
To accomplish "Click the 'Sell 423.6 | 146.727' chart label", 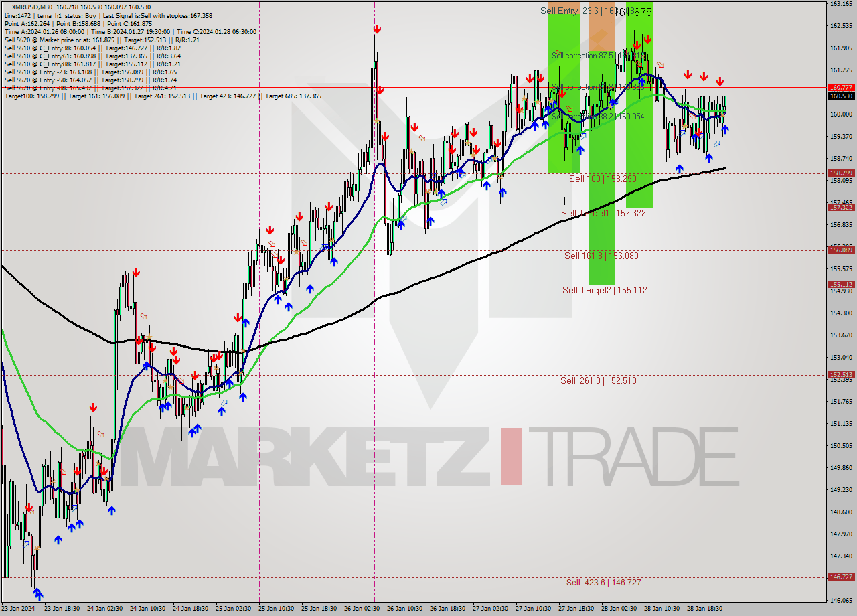I will [603, 583].
